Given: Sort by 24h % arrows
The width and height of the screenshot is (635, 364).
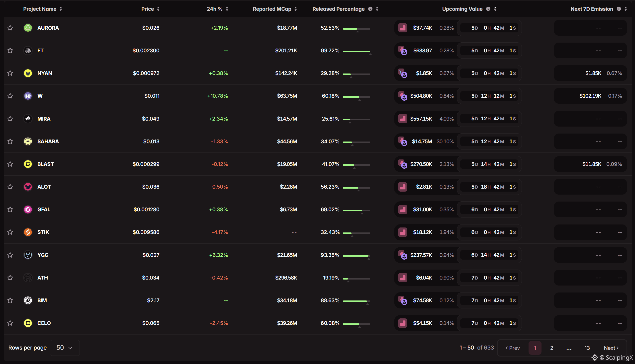Looking at the screenshot, I should [x=227, y=9].
